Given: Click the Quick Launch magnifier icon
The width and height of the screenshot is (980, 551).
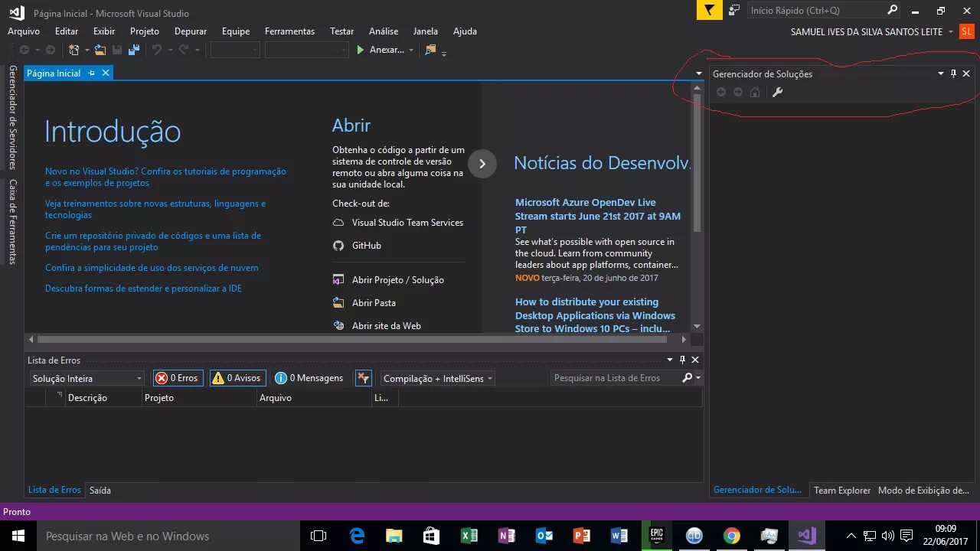Looking at the screenshot, I should tap(892, 10).
